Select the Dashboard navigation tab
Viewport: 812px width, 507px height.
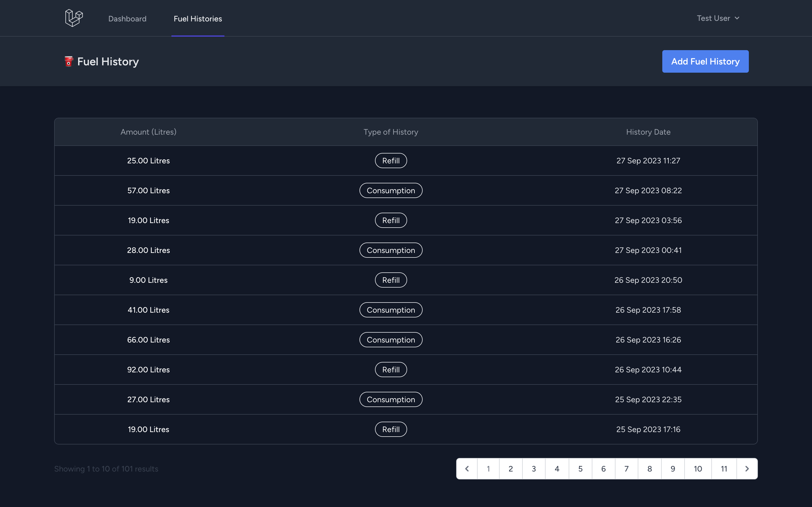(127, 18)
